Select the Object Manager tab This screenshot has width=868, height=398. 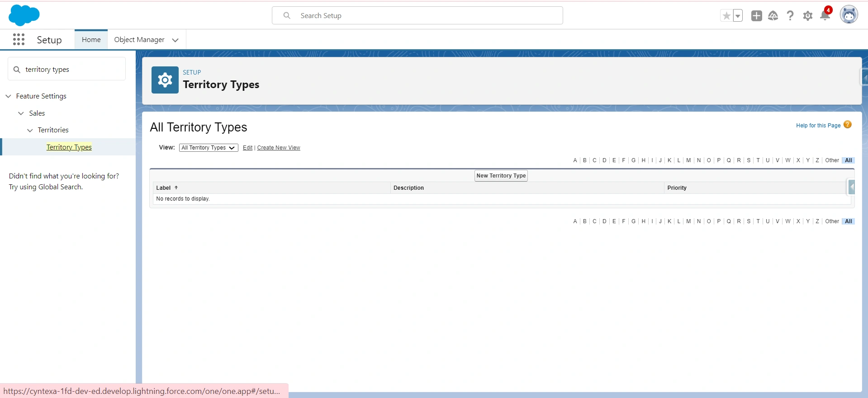click(139, 40)
